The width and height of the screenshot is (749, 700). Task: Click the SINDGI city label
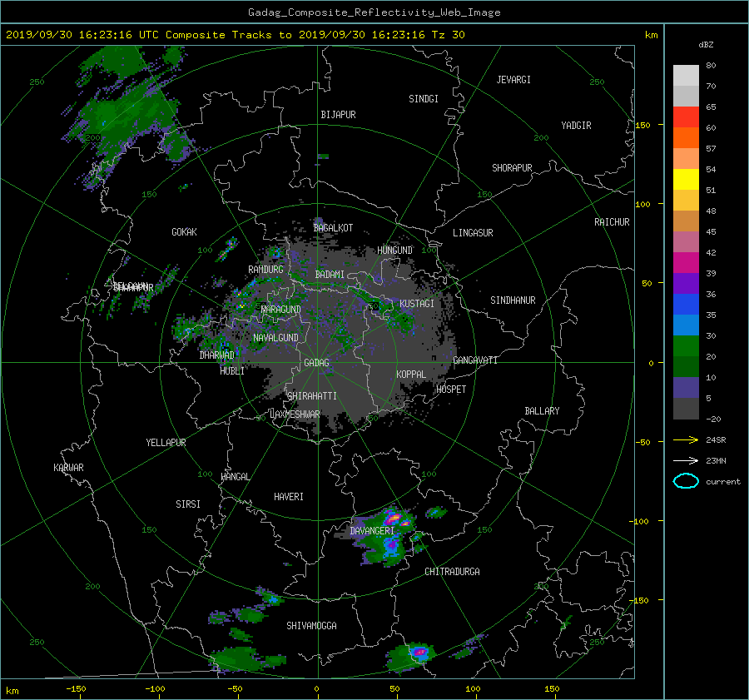click(424, 99)
